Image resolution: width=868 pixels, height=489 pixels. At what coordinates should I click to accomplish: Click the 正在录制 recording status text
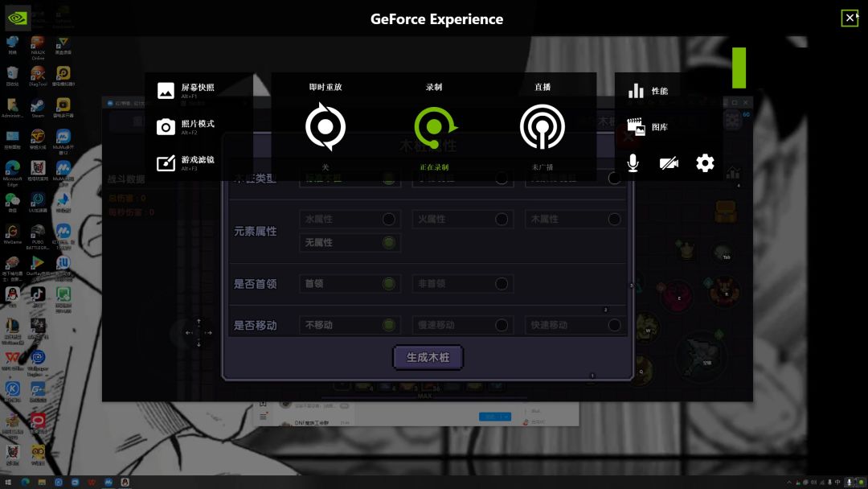434,167
